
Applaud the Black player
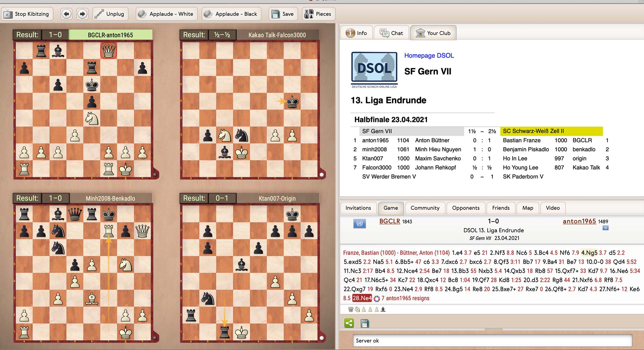click(231, 14)
